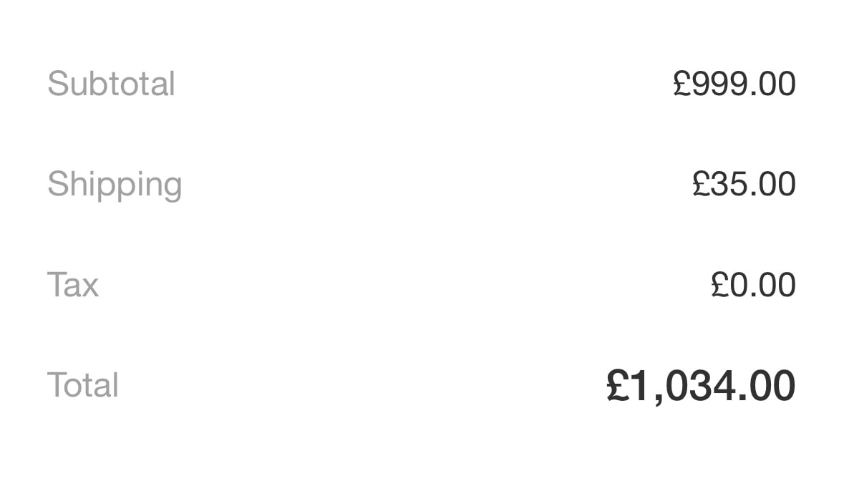
Task: Select the £35.00 shipping cost
Action: coord(744,184)
